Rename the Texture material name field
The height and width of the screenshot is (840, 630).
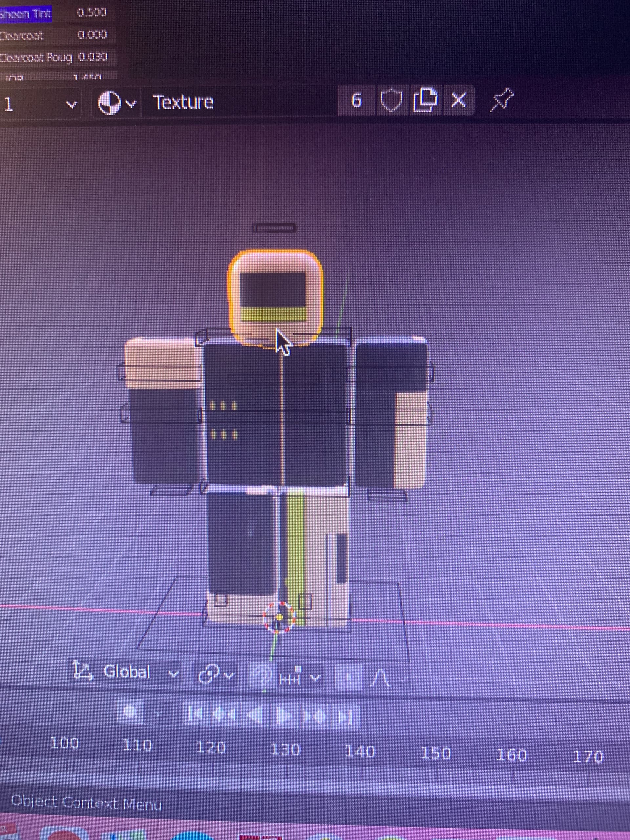239,102
